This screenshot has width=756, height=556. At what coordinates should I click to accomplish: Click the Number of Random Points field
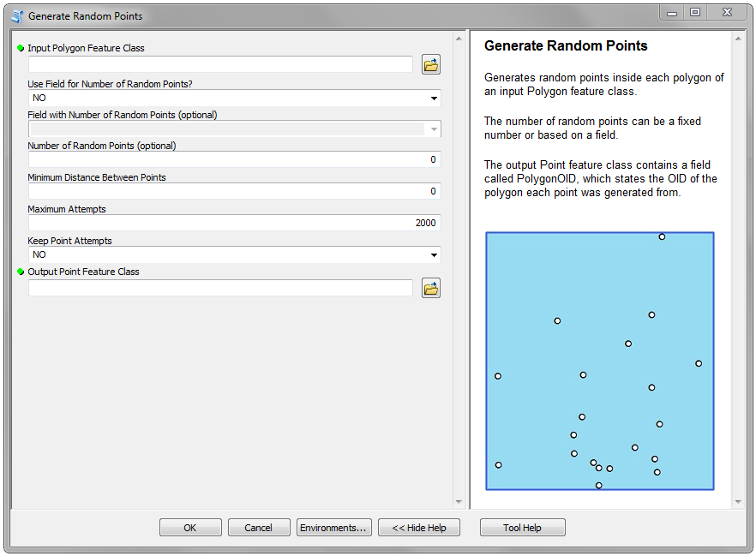(x=234, y=159)
